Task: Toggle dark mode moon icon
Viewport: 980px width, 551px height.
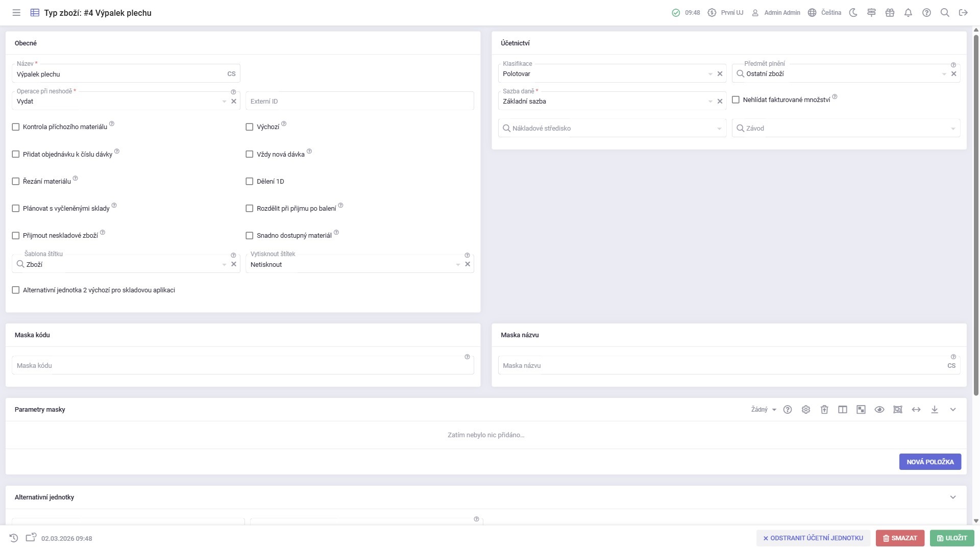Action: (x=853, y=13)
